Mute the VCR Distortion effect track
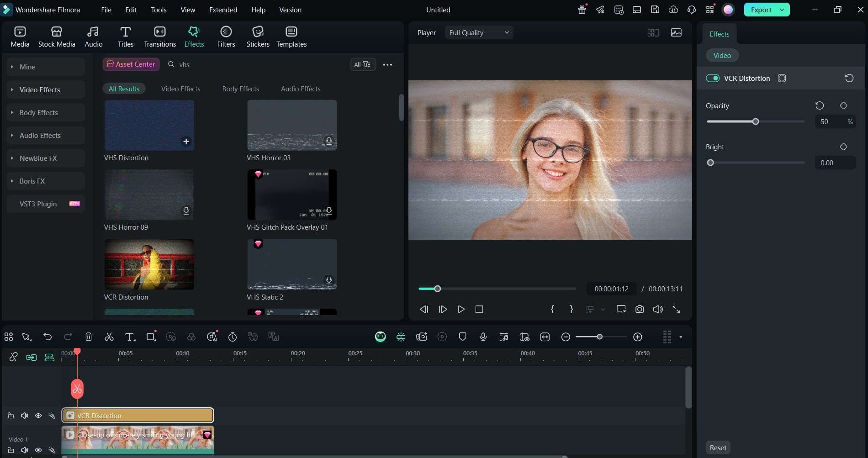This screenshot has height=458, width=868. coord(25,416)
